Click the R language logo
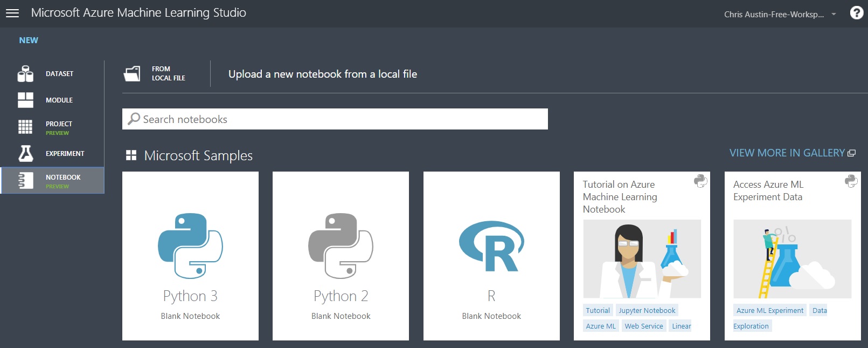 (x=491, y=246)
